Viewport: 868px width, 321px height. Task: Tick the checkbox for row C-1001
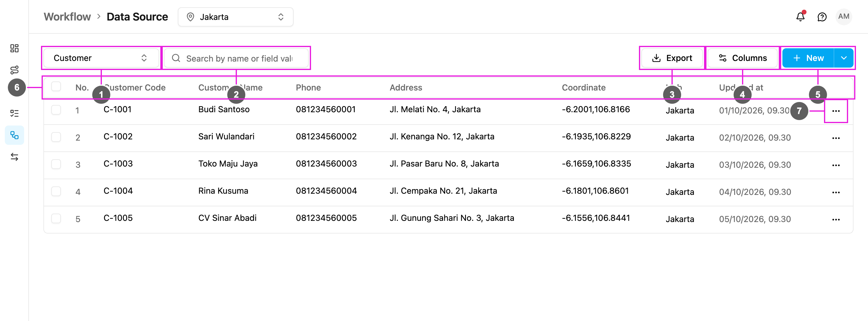pos(56,110)
